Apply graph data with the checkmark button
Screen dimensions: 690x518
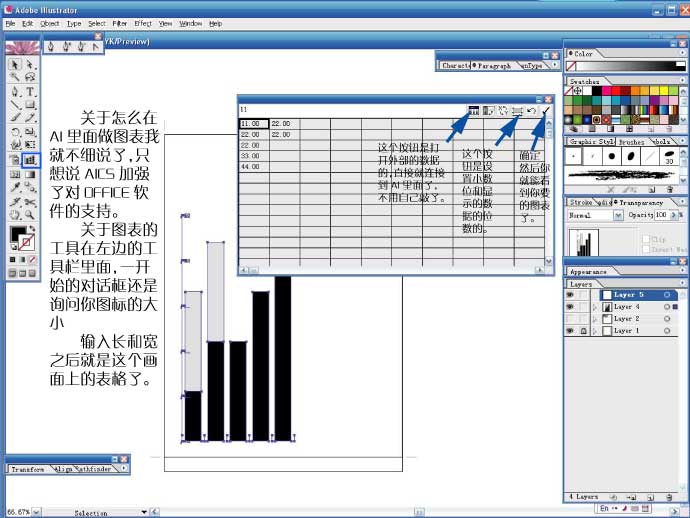tap(545, 110)
